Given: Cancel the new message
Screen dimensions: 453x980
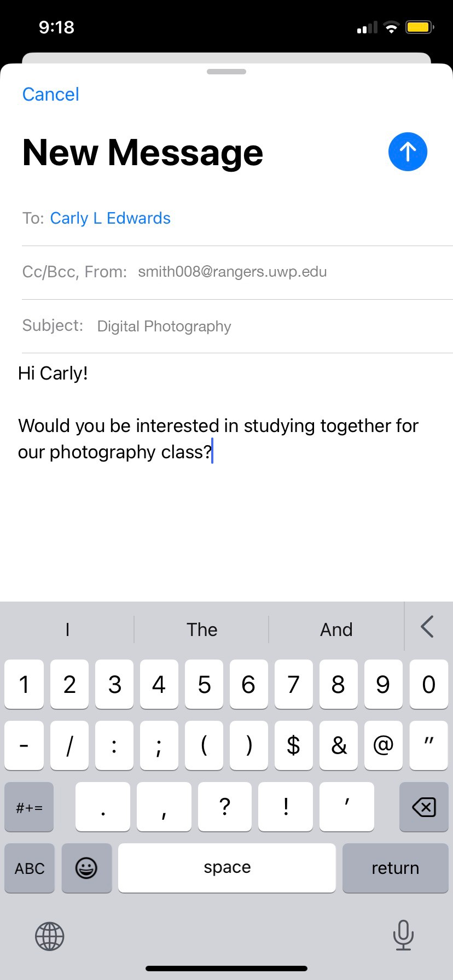Looking at the screenshot, I should [x=51, y=94].
